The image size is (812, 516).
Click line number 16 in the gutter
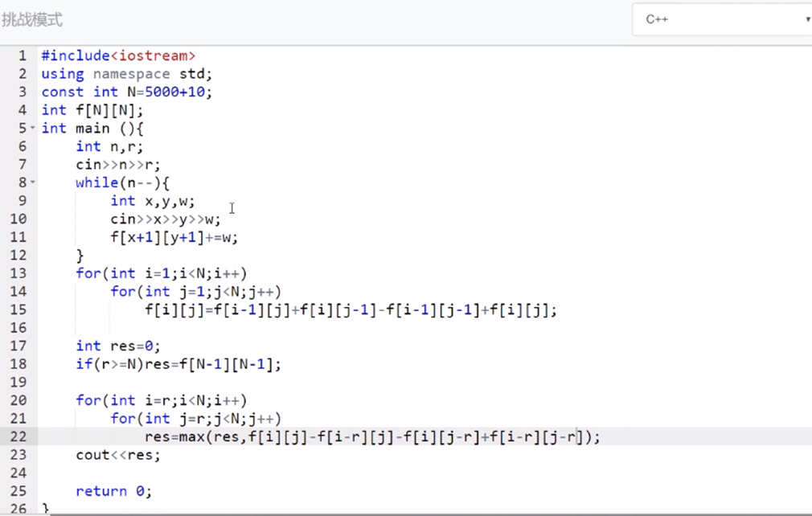pyautogui.click(x=18, y=328)
